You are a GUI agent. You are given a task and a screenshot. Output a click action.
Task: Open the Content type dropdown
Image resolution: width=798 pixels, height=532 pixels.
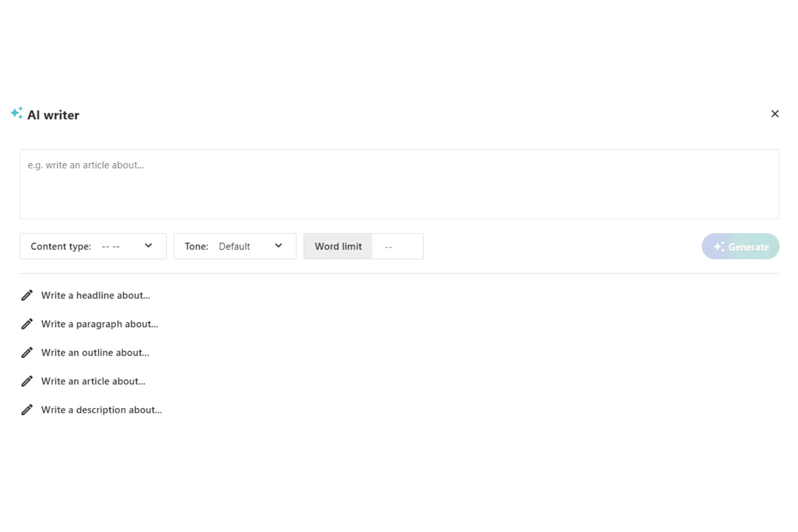(93, 246)
